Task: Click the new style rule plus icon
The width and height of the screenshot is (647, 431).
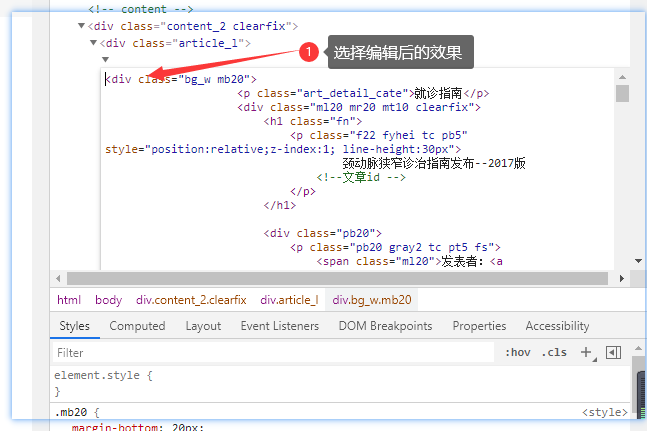Action: (586, 352)
